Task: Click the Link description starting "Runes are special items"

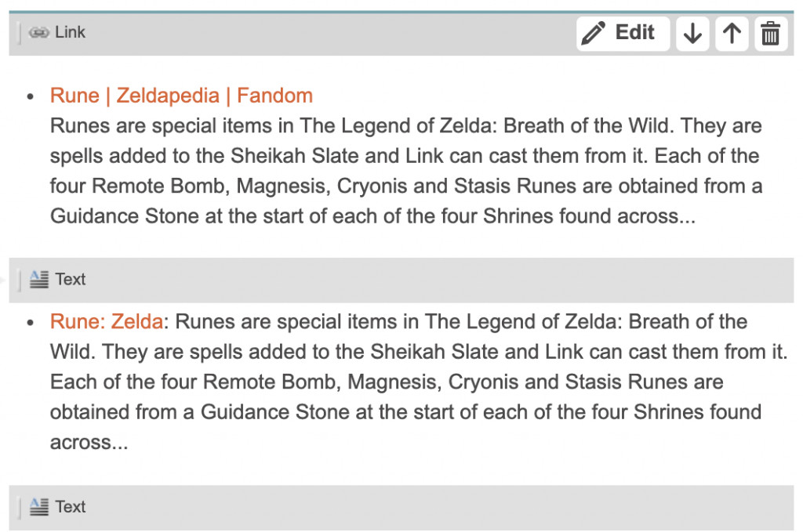Action: pos(406,171)
